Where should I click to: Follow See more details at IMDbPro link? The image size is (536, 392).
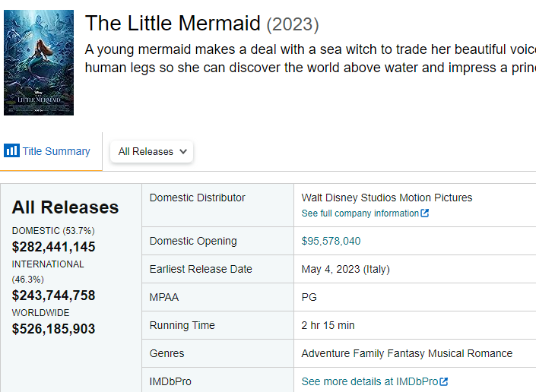pyautogui.click(x=374, y=381)
